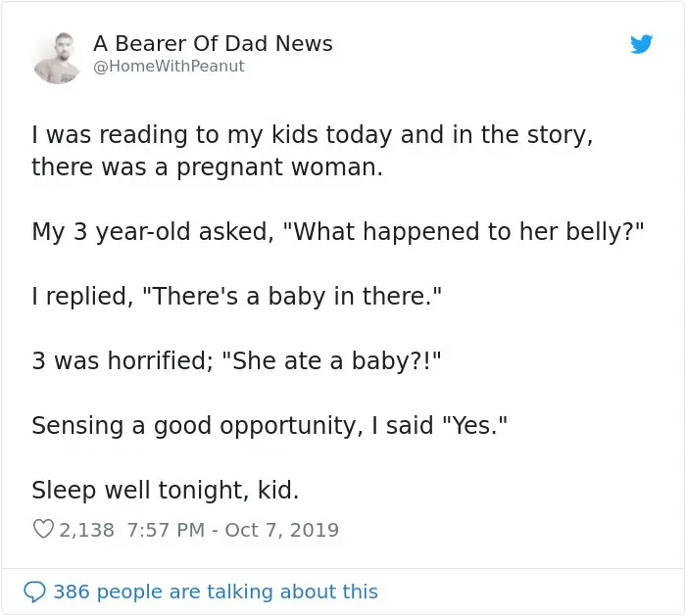Click the reply speech bubble icon

click(35, 592)
